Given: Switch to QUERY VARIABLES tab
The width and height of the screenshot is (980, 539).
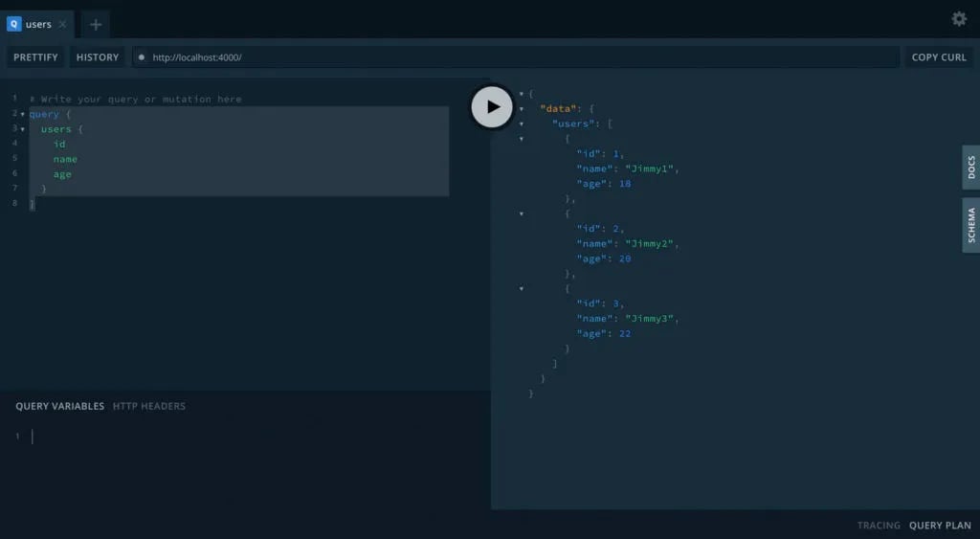Looking at the screenshot, I should click(60, 406).
